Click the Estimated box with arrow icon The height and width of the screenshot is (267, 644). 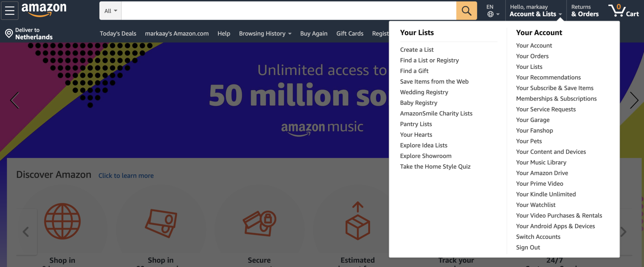pos(358,221)
